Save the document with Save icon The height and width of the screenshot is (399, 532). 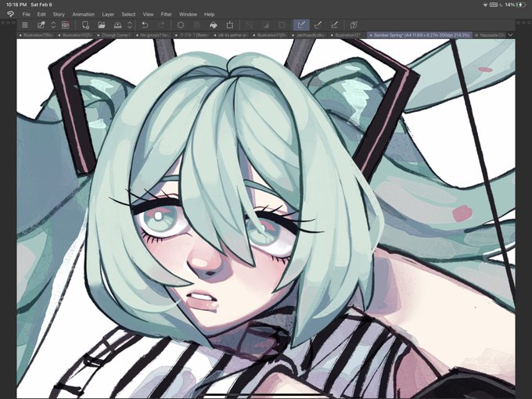tap(117, 25)
